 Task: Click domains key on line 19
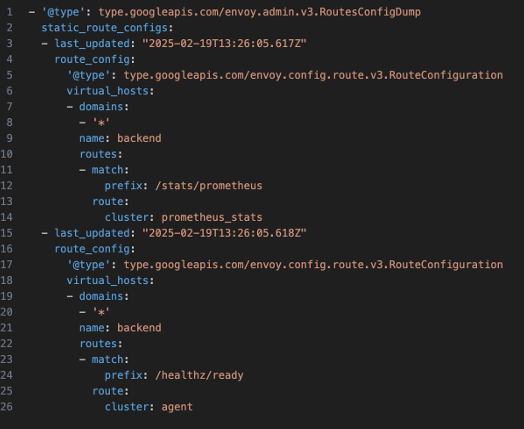(x=101, y=296)
